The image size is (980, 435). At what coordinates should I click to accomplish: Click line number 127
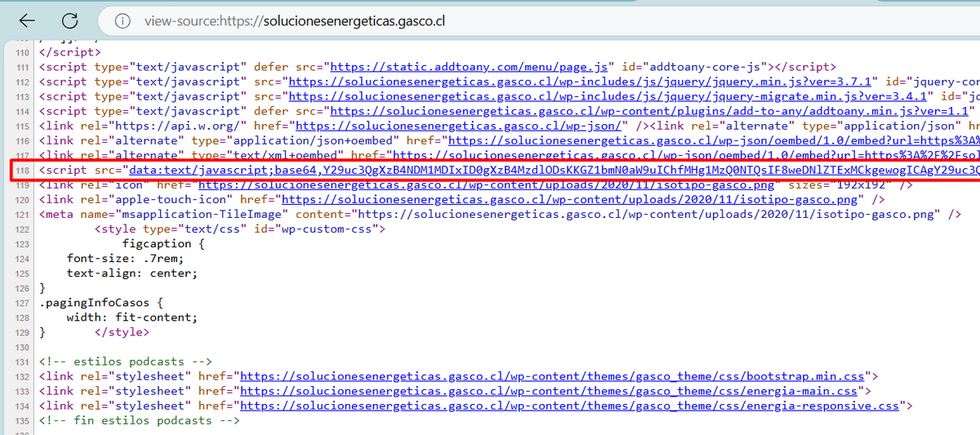pos(21,302)
